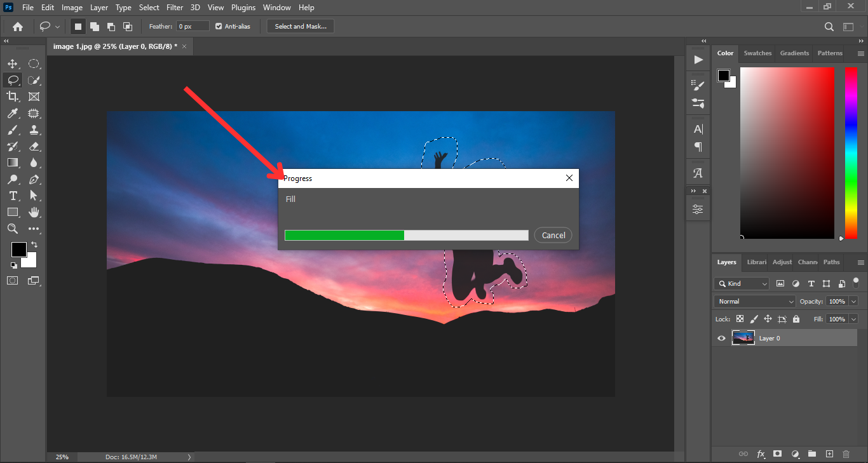Select the Pen tool

point(34,179)
